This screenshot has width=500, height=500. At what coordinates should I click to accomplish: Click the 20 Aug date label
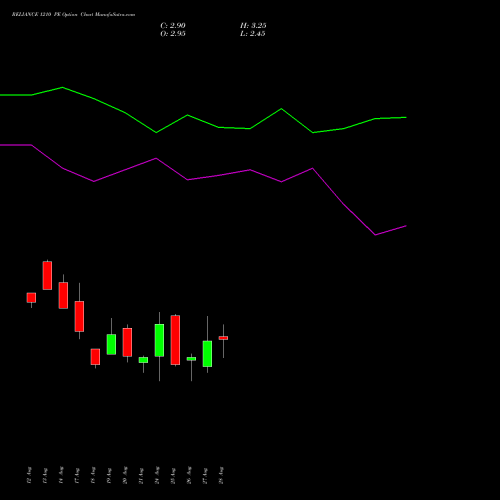coord(125,475)
